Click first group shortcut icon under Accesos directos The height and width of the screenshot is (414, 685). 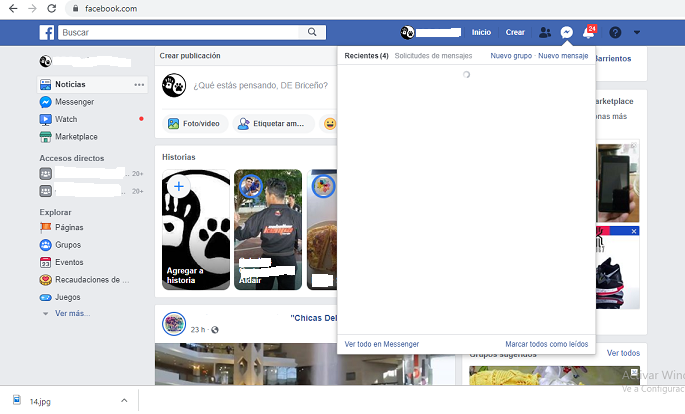click(45, 173)
